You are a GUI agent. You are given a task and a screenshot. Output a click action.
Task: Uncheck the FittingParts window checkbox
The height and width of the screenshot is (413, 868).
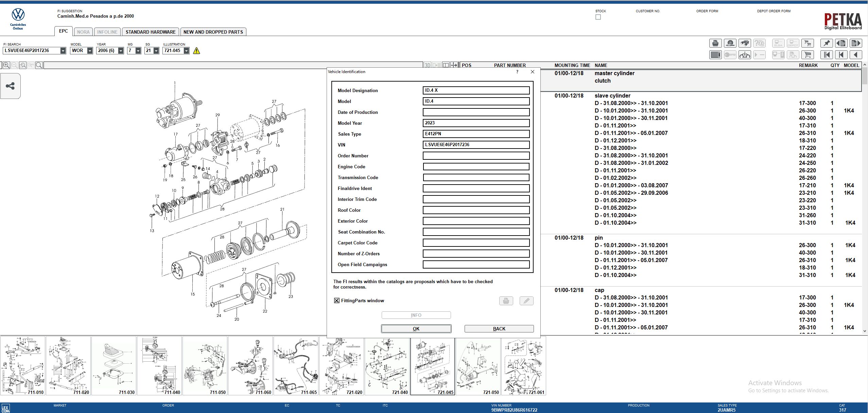pos(337,300)
